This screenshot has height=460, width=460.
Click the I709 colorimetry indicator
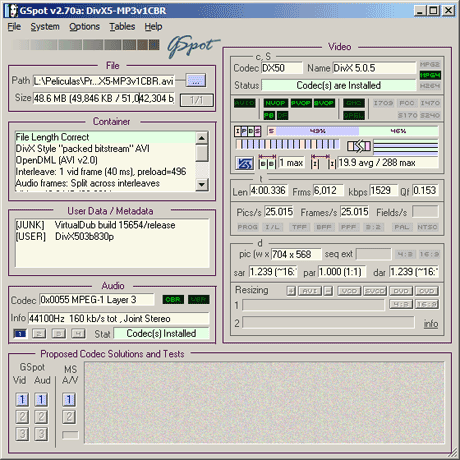383,103
